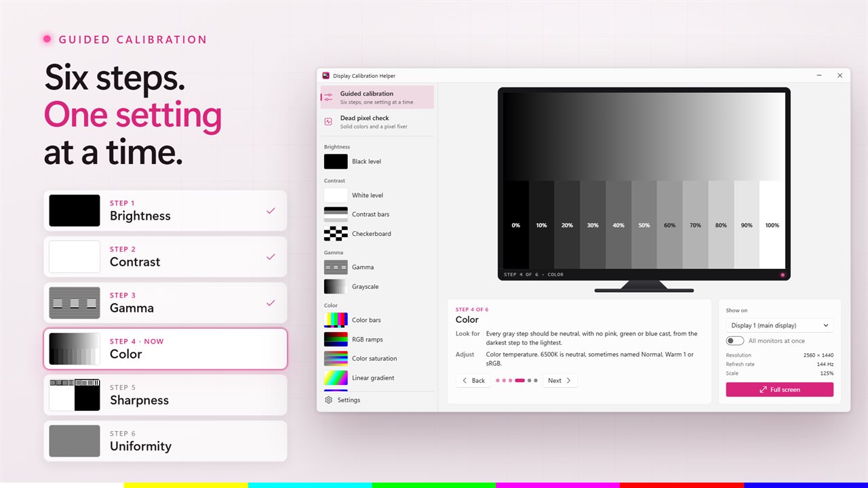Click the Color section header in sidebar

(x=331, y=306)
